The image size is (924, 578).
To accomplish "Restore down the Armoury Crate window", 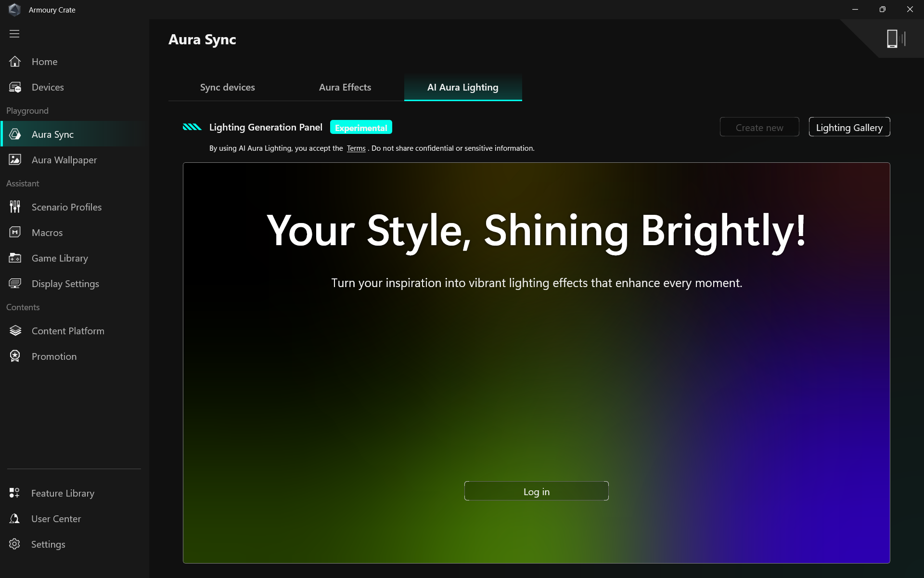I will pyautogui.click(x=883, y=10).
